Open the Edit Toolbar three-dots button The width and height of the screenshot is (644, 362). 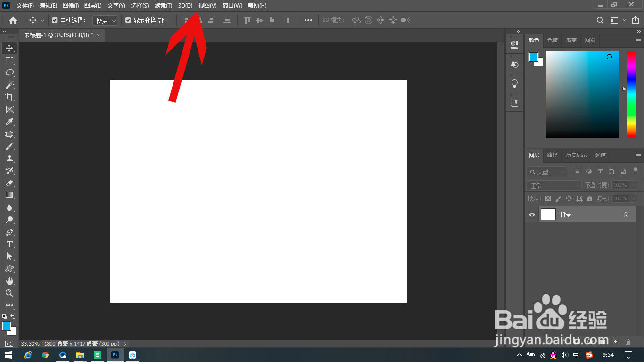[x=9, y=305]
